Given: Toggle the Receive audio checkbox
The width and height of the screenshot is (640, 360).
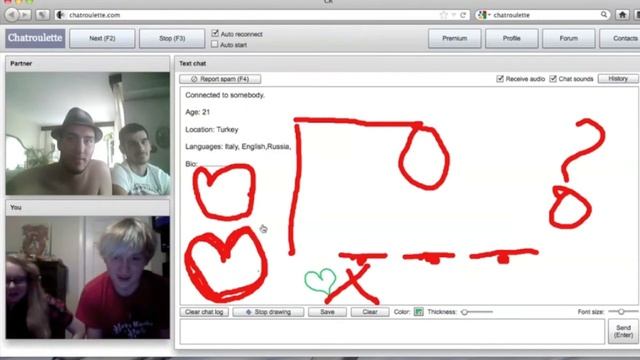Looking at the screenshot, I should pos(500,78).
